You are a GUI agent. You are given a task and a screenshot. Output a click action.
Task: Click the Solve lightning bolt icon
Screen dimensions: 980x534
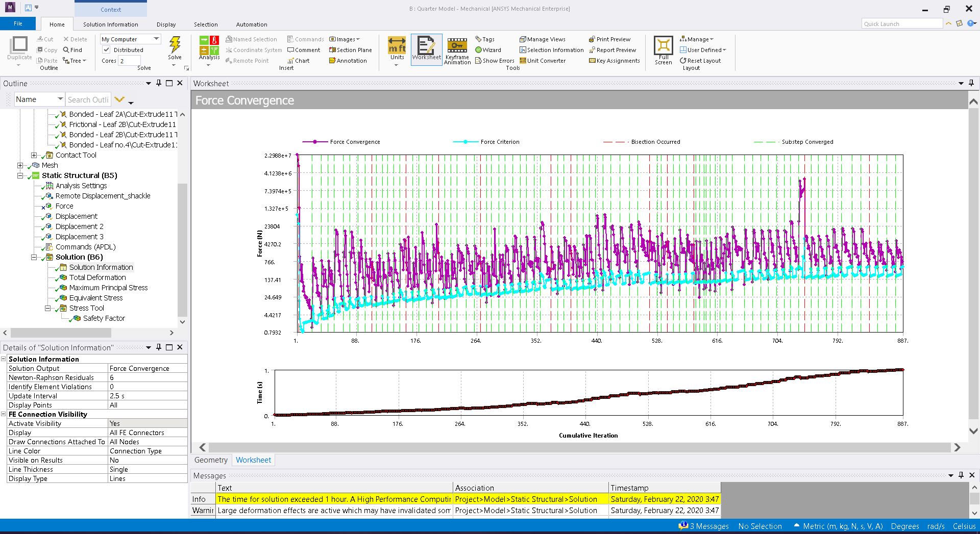tap(175, 45)
